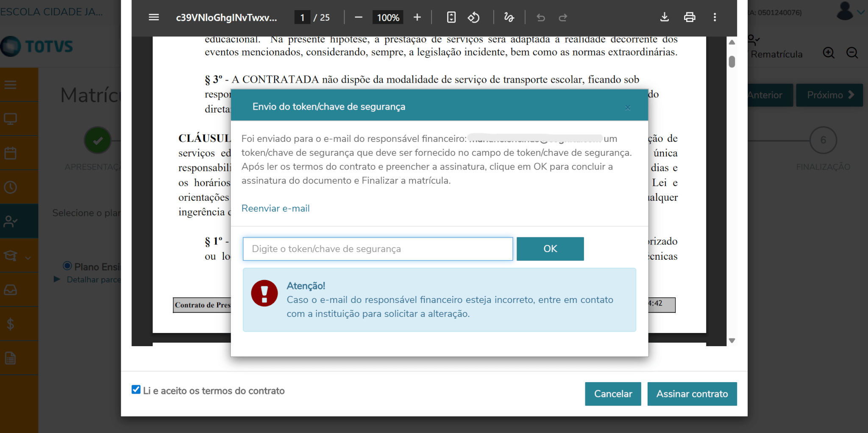The width and height of the screenshot is (868, 433).
Task: Zoom in the PDF with plus icon
Action: (417, 17)
